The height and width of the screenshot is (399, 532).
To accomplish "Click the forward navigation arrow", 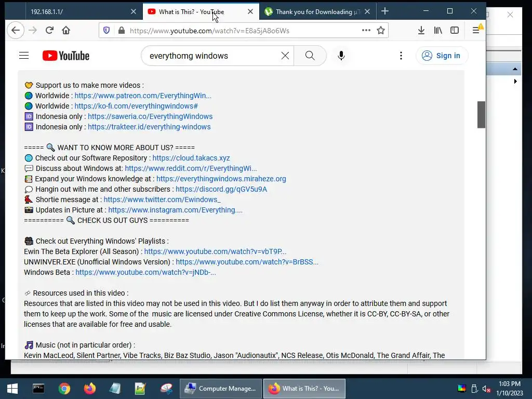I will coord(33,30).
